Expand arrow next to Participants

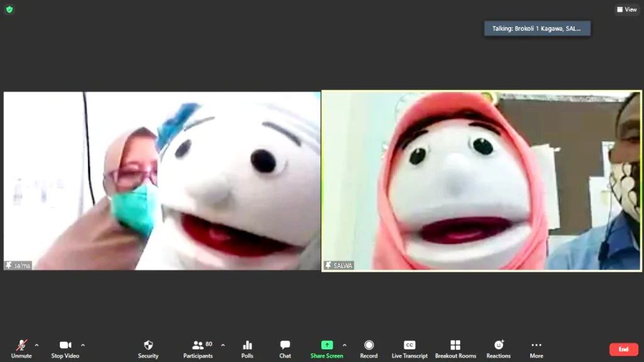[x=223, y=345]
